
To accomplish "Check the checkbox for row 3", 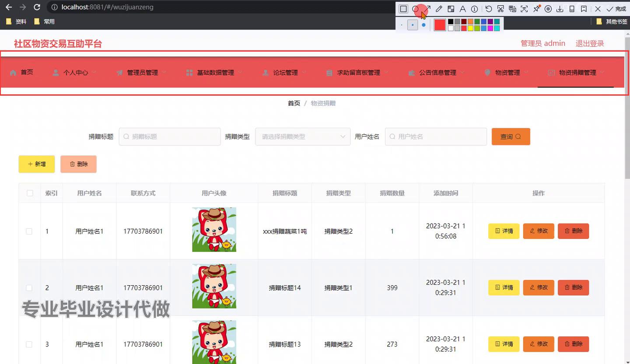I will (29, 344).
